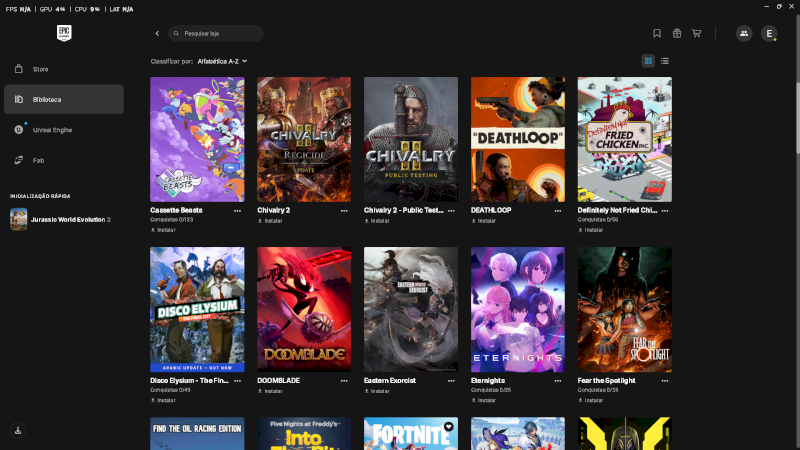Open Fear the Spotlight cover thumbnail
Screen dimensions: 800x450
click(x=624, y=310)
